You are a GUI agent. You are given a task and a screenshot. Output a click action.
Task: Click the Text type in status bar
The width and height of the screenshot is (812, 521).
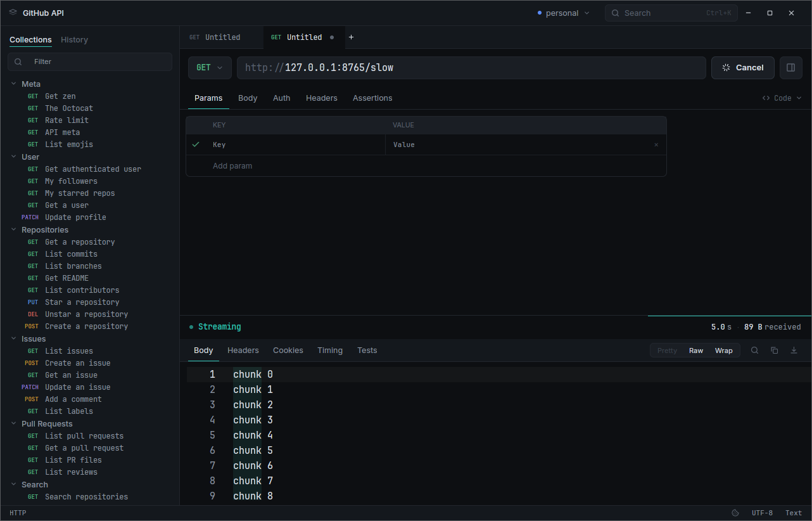coord(794,513)
